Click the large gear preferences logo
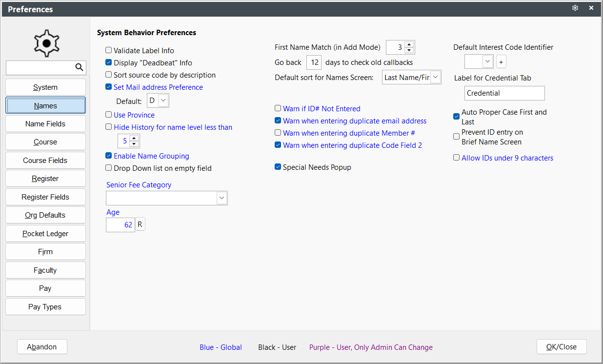603x364 pixels. [x=46, y=43]
